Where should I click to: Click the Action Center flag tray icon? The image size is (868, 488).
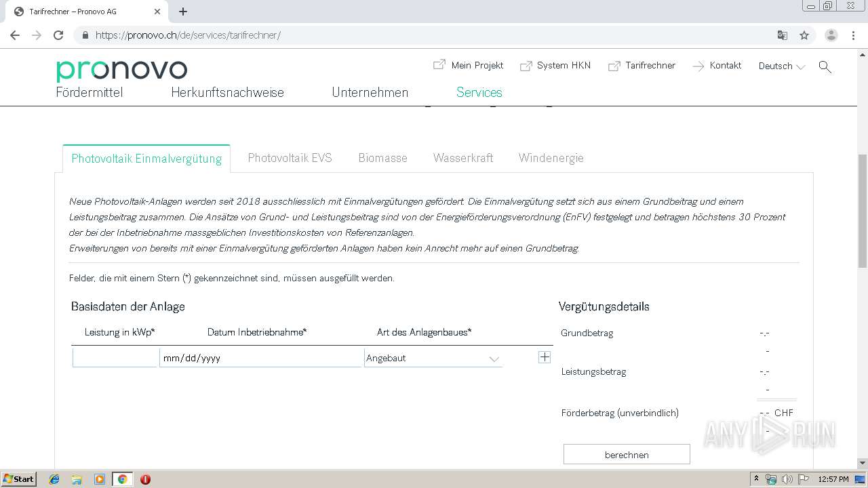[x=804, y=479]
